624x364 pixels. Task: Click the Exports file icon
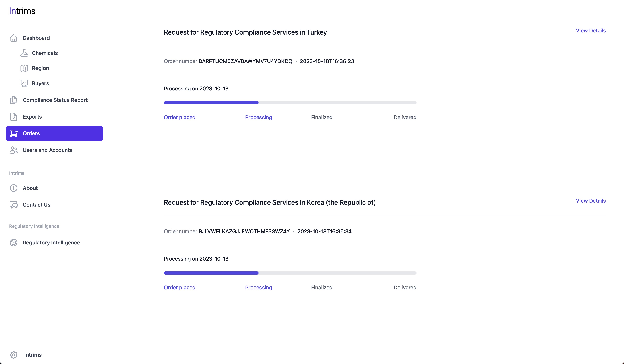(x=14, y=117)
